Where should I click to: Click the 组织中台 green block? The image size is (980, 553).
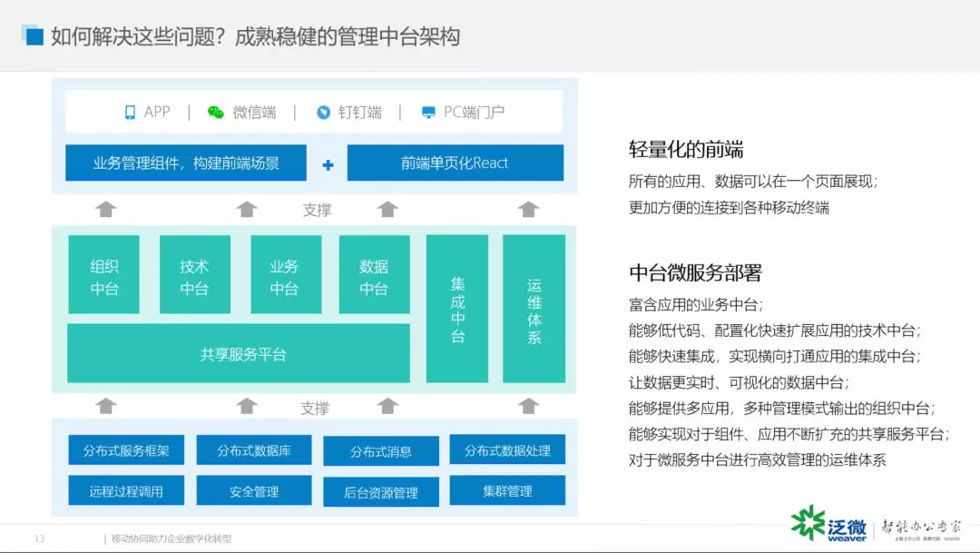point(104,276)
